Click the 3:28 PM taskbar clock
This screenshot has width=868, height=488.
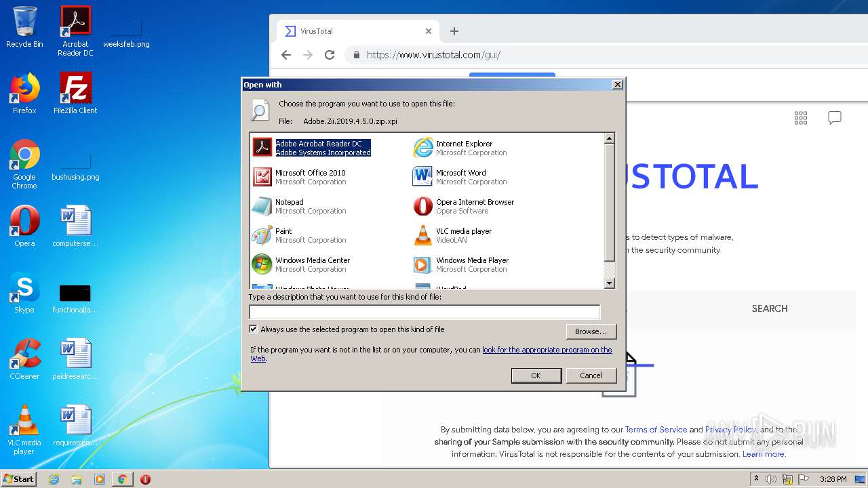[833, 479]
